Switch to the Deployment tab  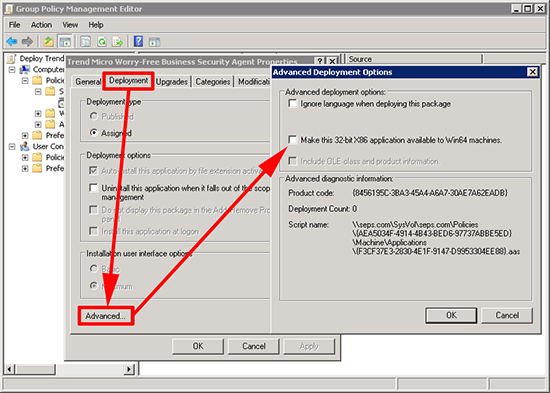pyautogui.click(x=128, y=81)
